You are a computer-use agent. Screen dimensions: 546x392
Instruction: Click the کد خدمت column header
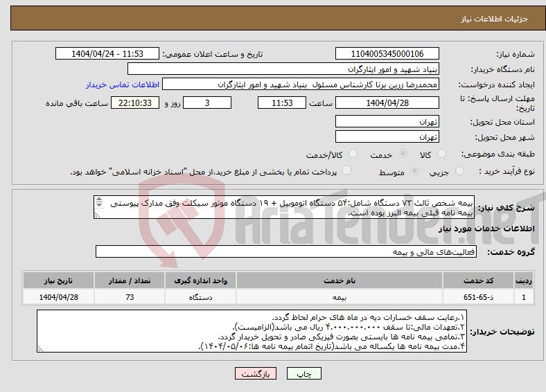click(479, 280)
